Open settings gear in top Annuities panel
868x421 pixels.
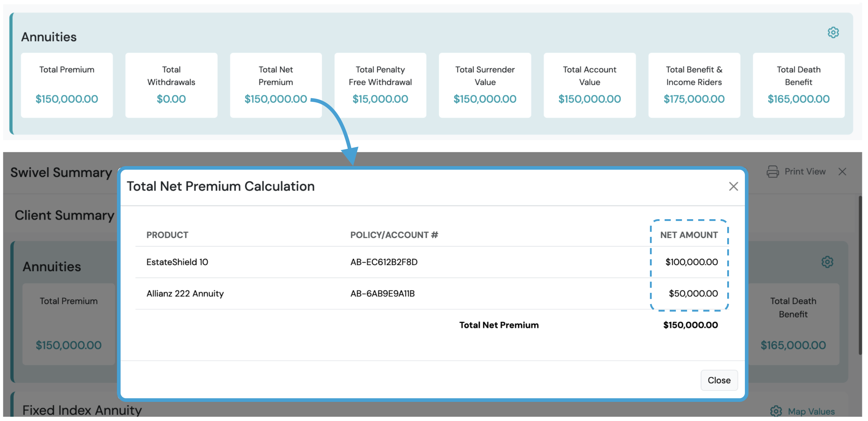[833, 32]
